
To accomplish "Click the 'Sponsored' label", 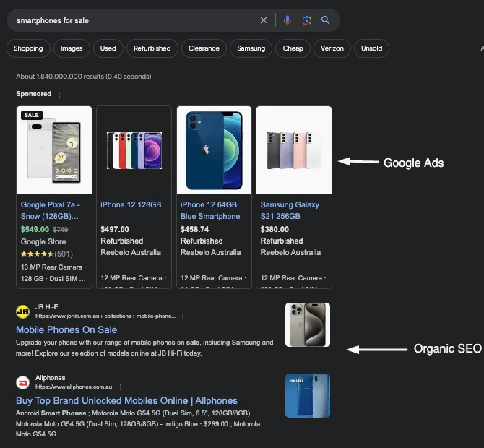I will 34,94.
